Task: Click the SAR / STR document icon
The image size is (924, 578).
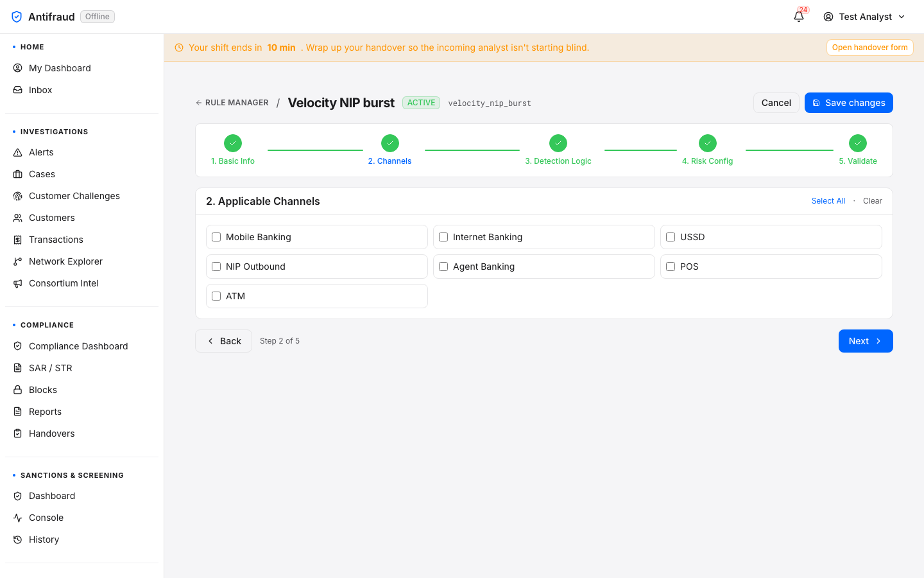Action: 18,368
